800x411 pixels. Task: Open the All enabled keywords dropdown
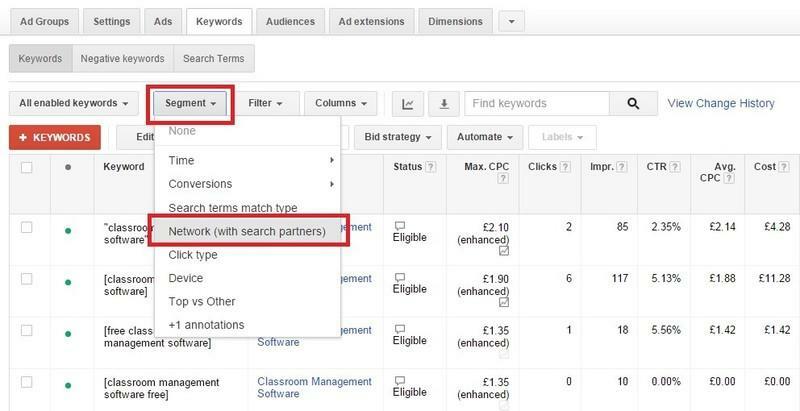pos(74,104)
